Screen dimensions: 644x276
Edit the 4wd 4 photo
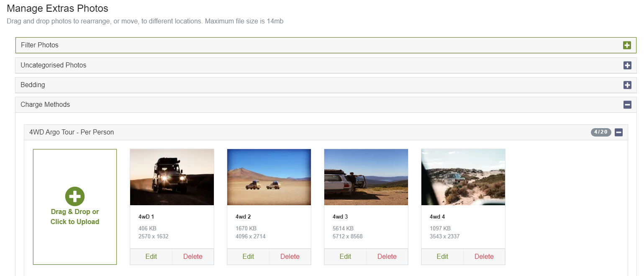point(442,256)
